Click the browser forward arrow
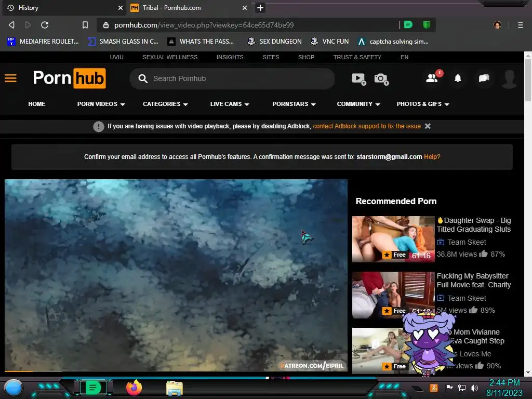The width and height of the screenshot is (532, 399). (x=28, y=25)
